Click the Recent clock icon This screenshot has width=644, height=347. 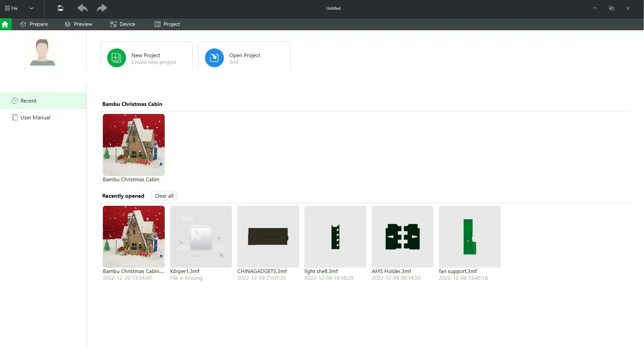(x=15, y=101)
